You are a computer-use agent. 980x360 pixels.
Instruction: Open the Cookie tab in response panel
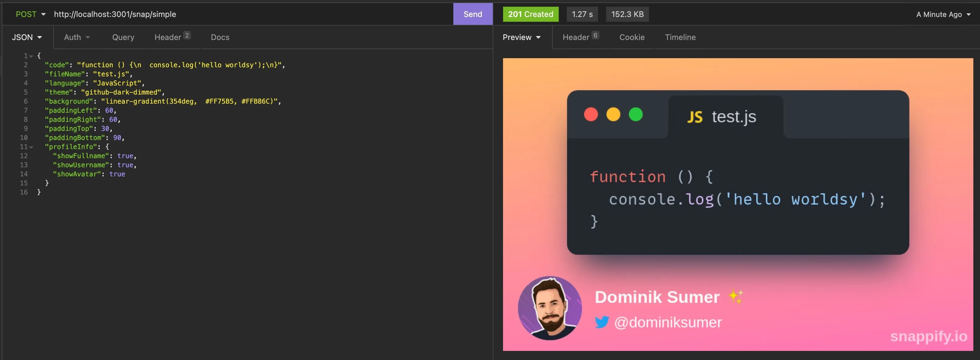pyautogui.click(x=632, y=37)
